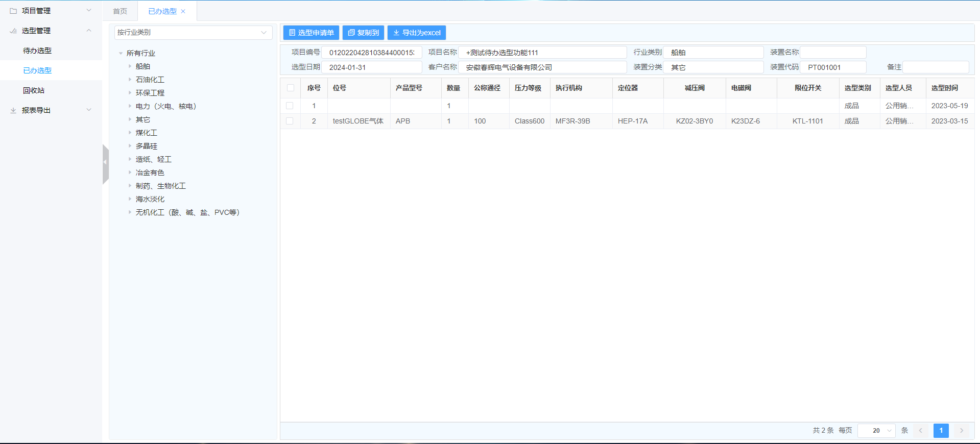Open the 按行业类别 dropdown
The width and height of the screenshot is (980, 444).
(x=193, y=32)
